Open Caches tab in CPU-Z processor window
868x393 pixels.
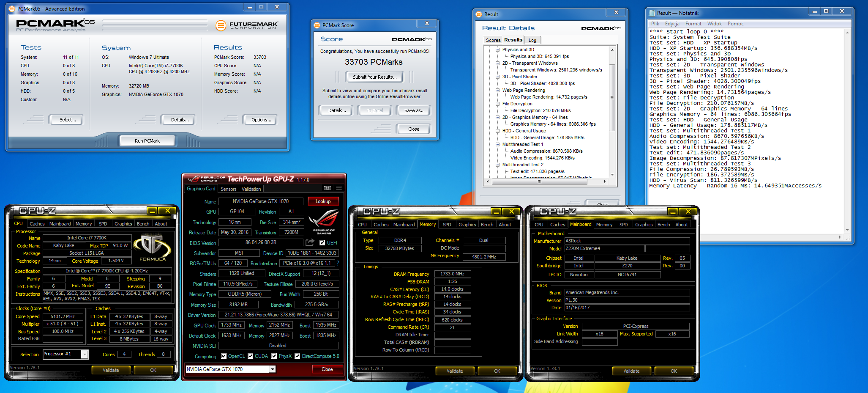37,224
